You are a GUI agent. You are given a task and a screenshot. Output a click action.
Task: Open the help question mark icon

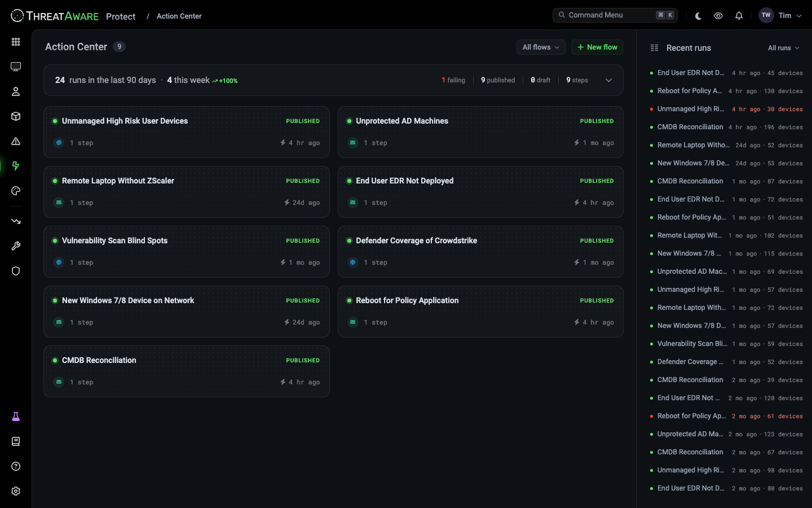tap(16, 466)
